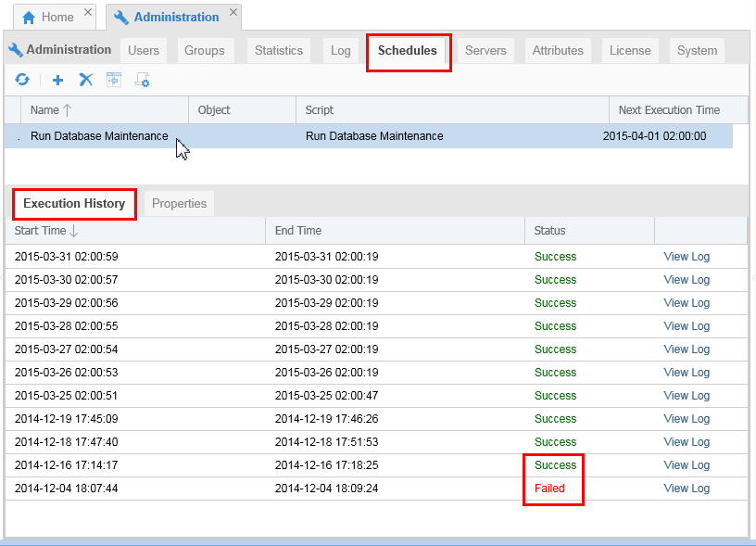Select the Execution History tab
The height and width of the screenshot is (546, 756).
[74, 204]
